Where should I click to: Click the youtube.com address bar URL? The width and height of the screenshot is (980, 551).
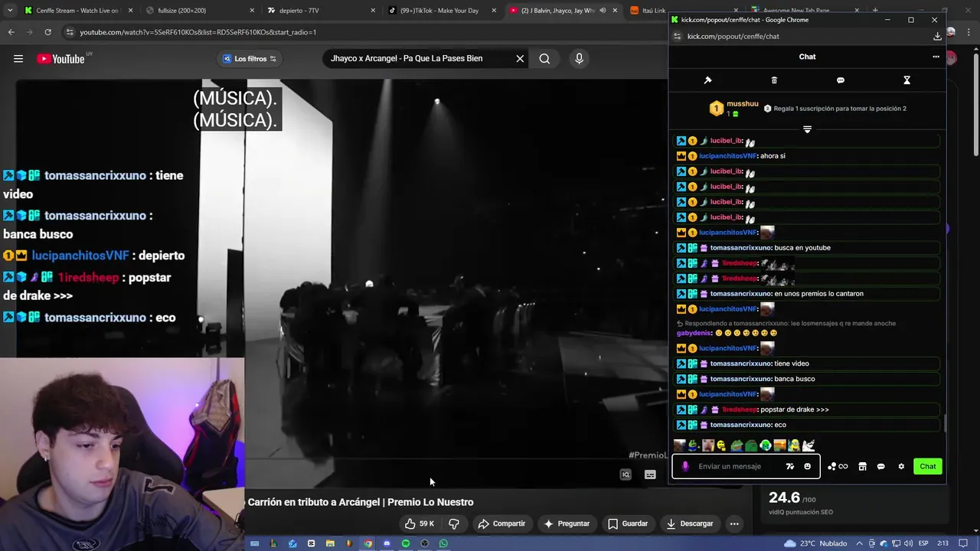[x=198, y=32]
